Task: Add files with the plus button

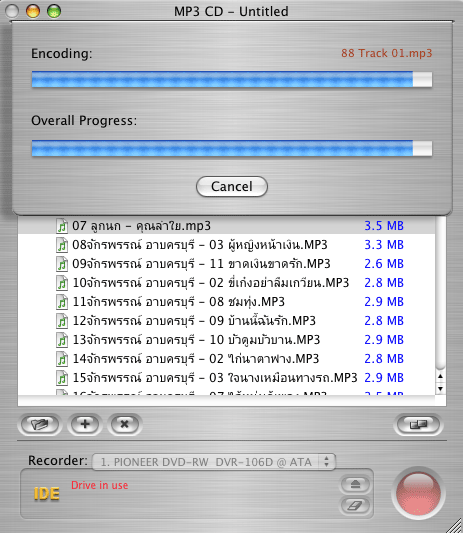Action: 85,424
